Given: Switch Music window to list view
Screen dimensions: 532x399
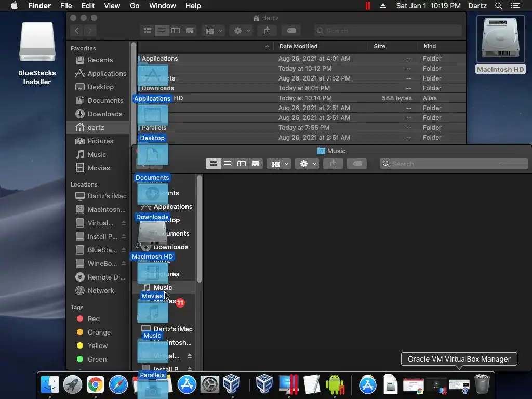Looking at the screenshot, I should tap(228, 164).
